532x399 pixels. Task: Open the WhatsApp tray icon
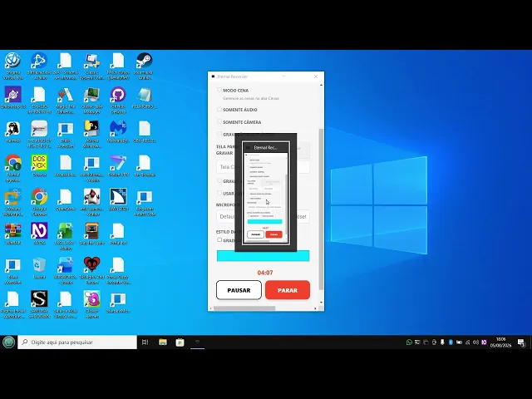coord(409,342)
